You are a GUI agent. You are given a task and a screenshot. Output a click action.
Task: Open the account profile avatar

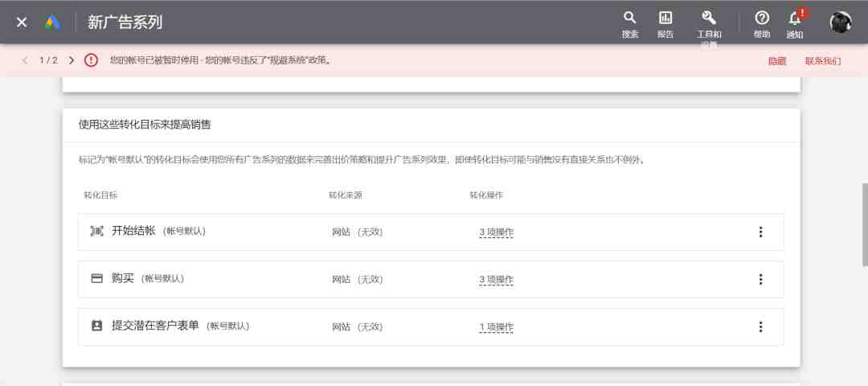coord(841,23)
